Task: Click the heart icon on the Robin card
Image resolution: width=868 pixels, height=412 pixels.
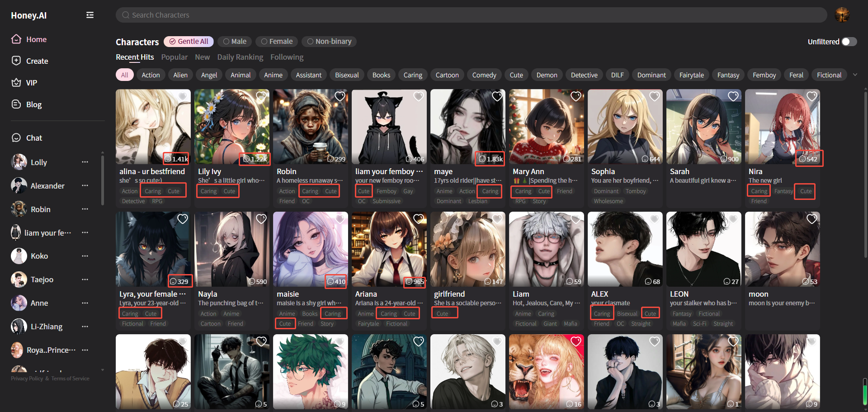Action: 340,96
